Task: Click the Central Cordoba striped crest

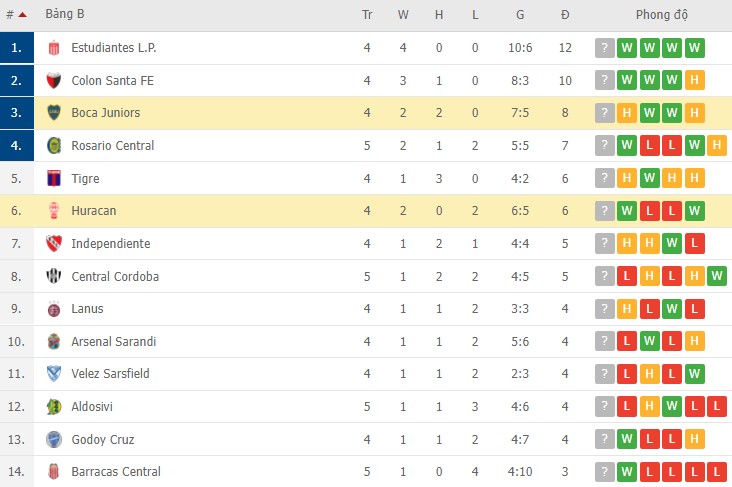Action: (x=54, y=277)
